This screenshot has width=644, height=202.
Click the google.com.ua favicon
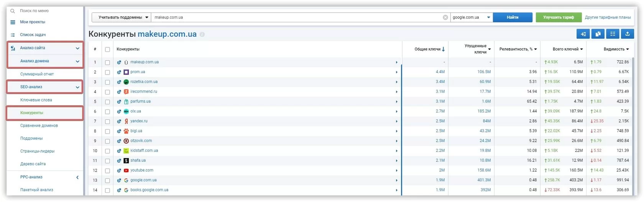(x=126, y=181)
